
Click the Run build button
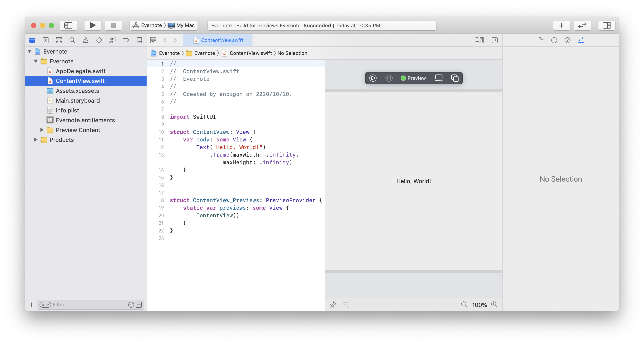point(93,25)
